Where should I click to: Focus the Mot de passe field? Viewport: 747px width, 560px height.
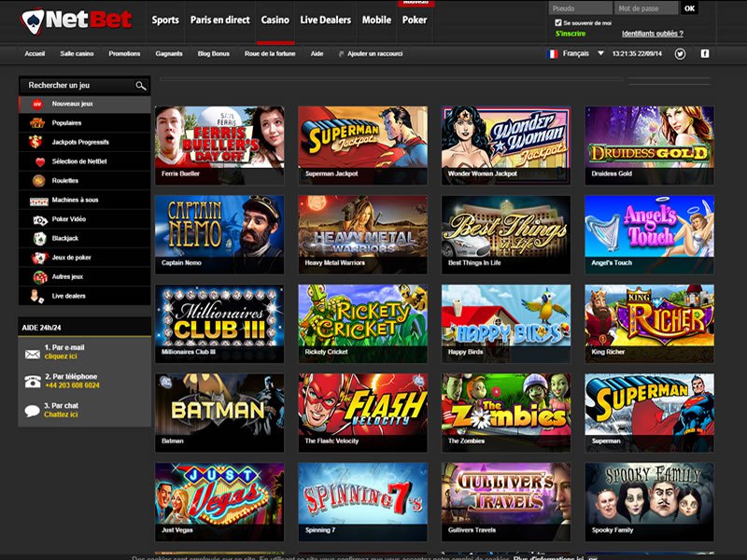[646, 8]
